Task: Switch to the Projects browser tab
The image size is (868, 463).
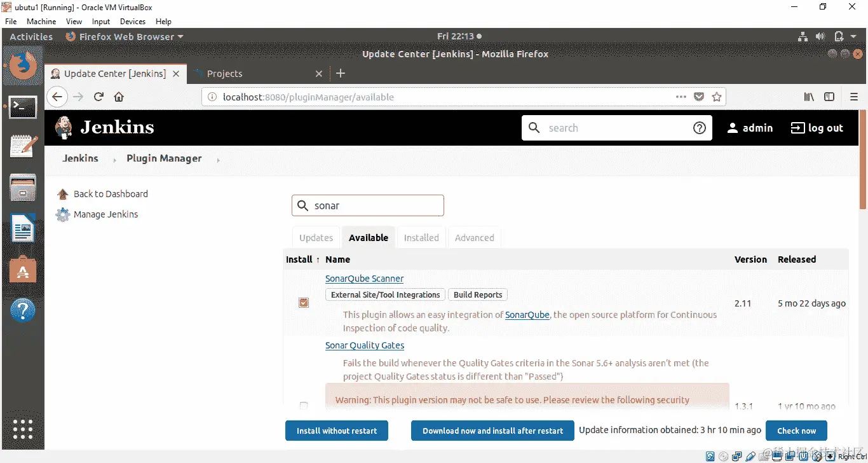Action: (x=226, y=73)
